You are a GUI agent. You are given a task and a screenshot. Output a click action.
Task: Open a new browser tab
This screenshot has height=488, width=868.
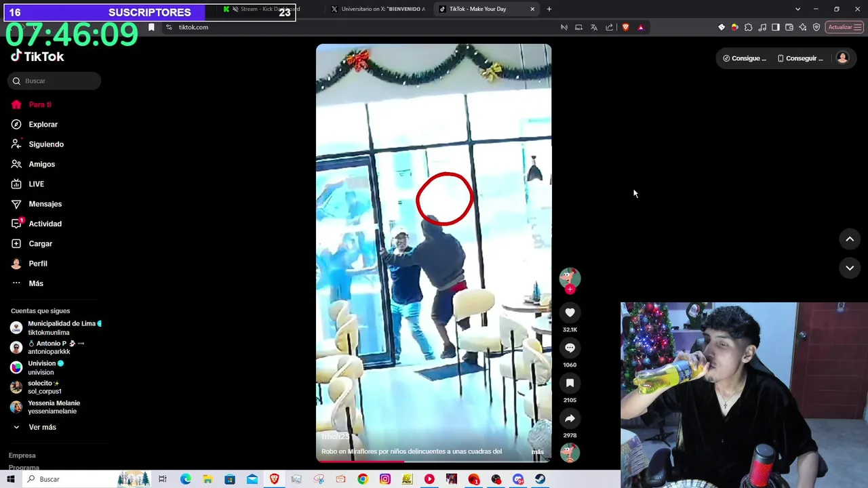pyautogui.click(x=549, y=9)
